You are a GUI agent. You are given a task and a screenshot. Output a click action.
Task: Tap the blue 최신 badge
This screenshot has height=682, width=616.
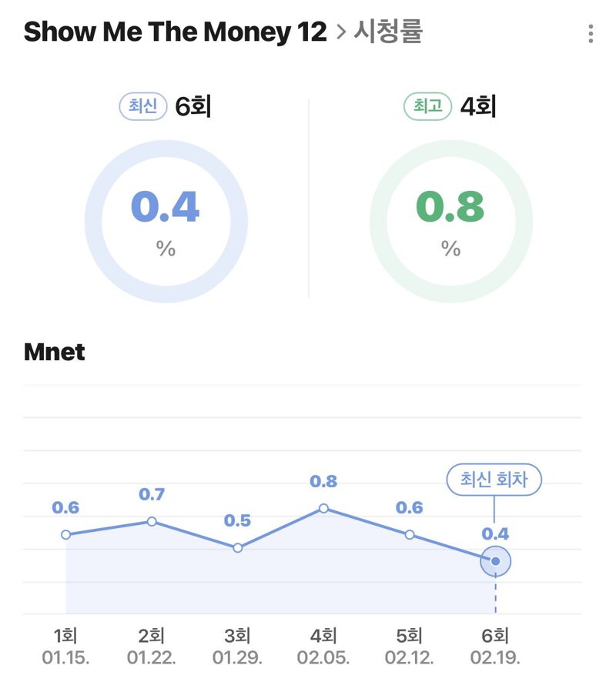[143, 106]
